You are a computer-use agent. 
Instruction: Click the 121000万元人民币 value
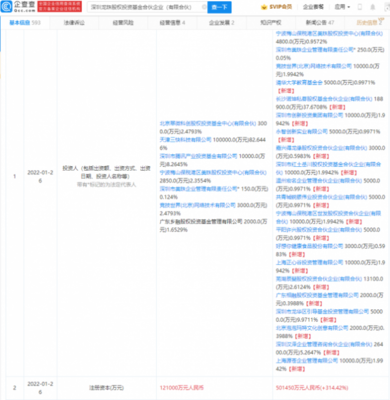[182, 388]
